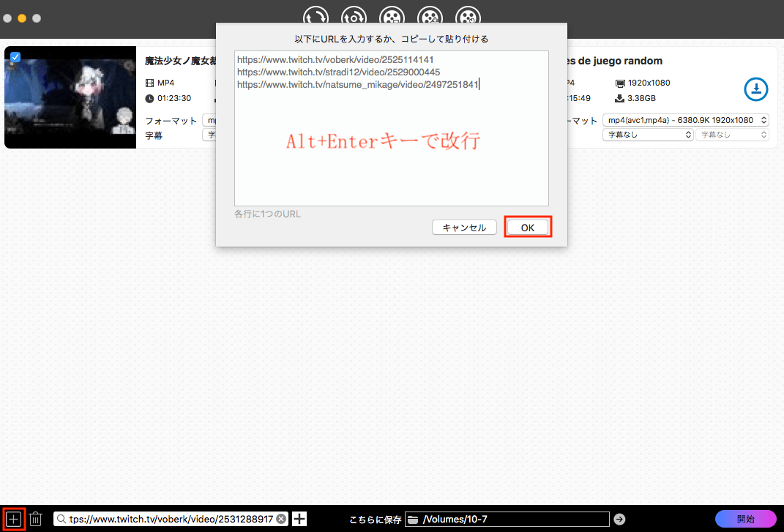Click the two-arrow convert icon in the top toolbar
Screen dimensions: 784x532
click(316, 15)
